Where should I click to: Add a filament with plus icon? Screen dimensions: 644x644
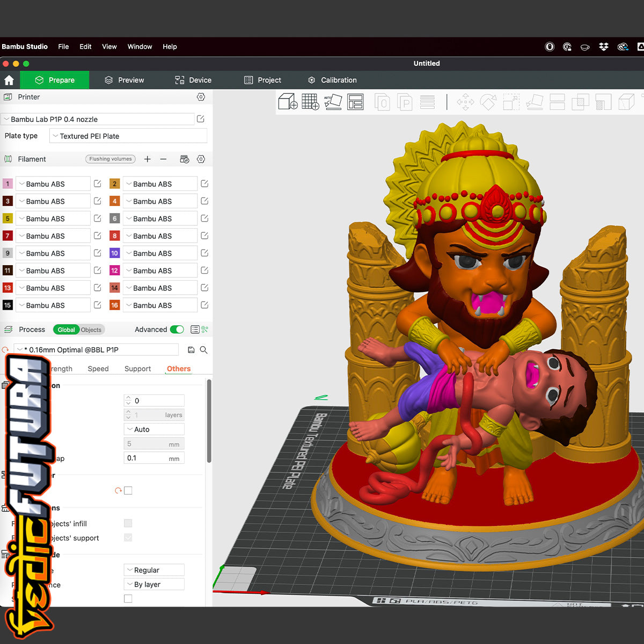point(148,159)
